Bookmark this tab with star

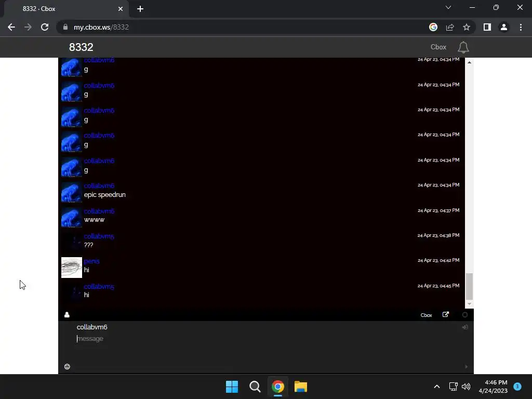467,27
